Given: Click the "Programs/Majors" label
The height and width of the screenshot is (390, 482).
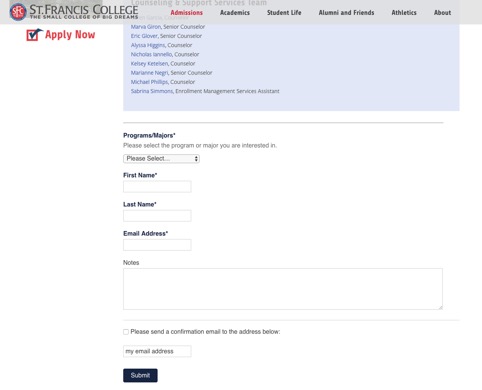Looking at the screenshot, I should point(149,135).
